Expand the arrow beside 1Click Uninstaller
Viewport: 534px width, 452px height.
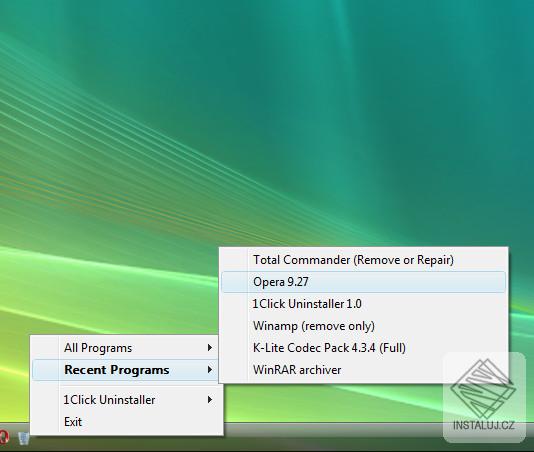[210, 400]
